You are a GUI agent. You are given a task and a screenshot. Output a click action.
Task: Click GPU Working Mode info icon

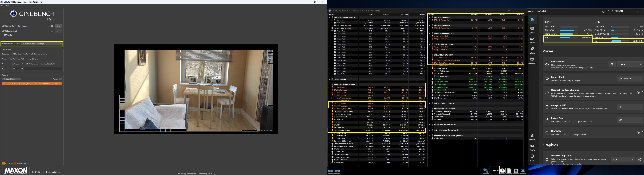640,159
